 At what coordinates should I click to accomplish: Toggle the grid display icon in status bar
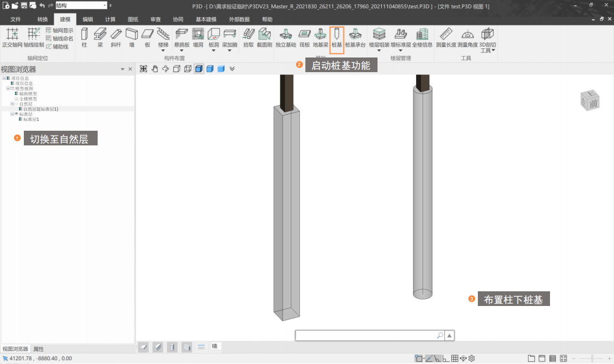455,359
